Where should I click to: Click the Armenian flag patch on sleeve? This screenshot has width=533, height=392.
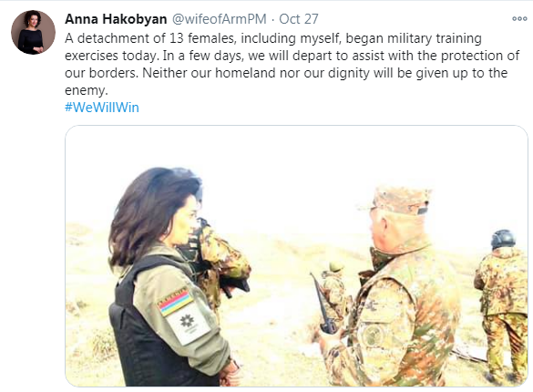[176, 302]
